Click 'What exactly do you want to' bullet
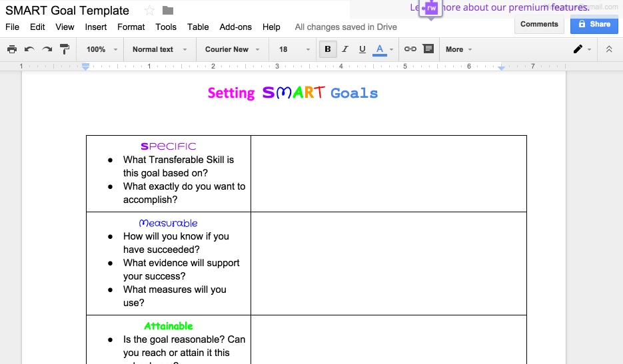 185,186
